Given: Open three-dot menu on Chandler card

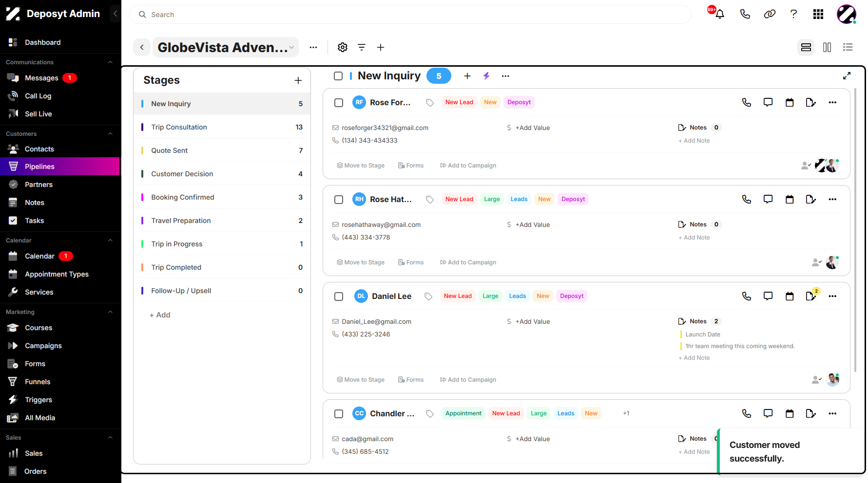Looking at the screenshot, I should pos(832,413).
